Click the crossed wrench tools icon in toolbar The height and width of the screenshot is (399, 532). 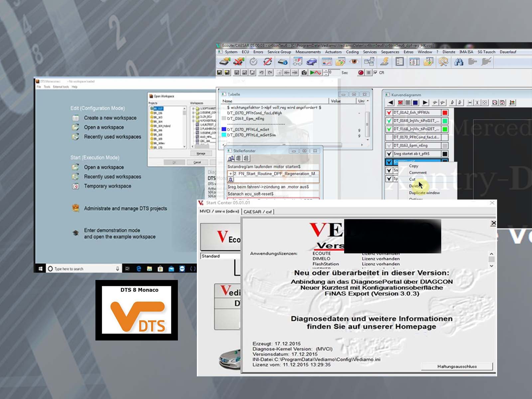(x=443, y=62)
